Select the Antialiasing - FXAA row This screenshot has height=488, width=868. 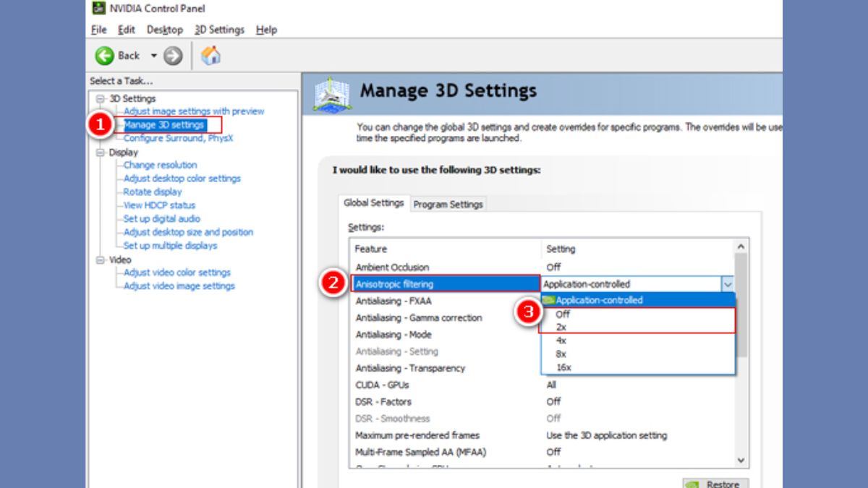click(x=446, y=301)
